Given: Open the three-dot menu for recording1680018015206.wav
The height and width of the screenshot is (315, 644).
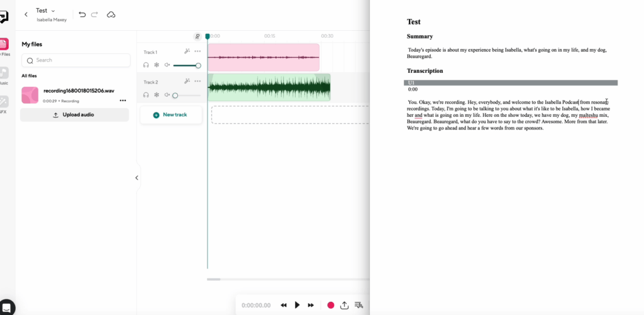Looking at the screenshot, I should (123, 100).
